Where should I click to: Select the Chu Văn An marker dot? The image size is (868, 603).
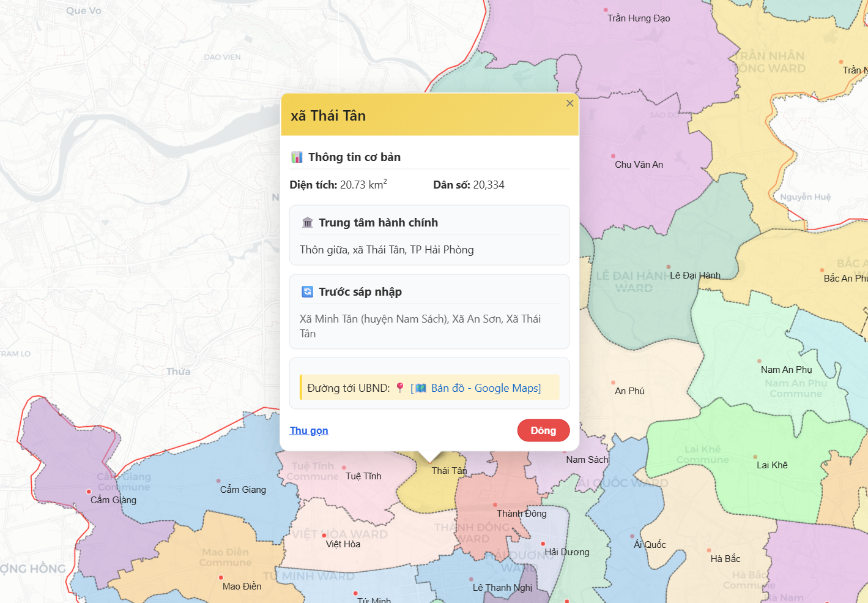[613, 156]
